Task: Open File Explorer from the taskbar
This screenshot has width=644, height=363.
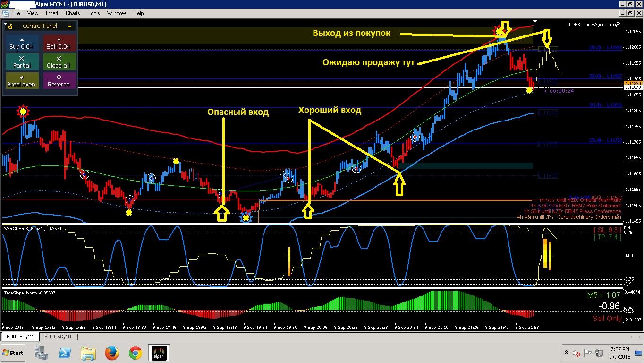Action: click(x=88, y=353)
